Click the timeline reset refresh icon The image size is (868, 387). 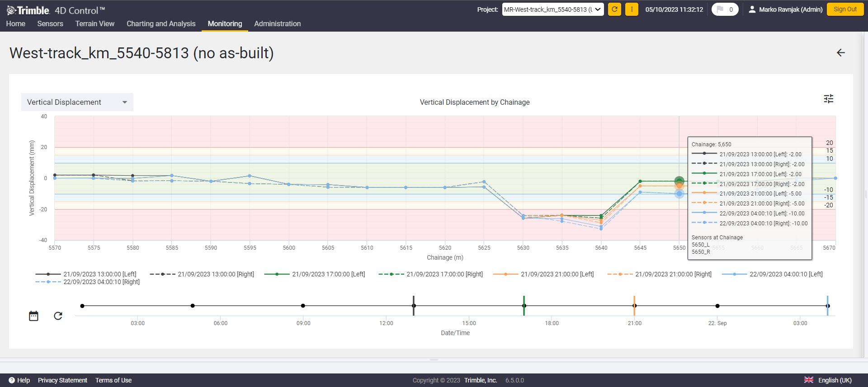point(58,316)
